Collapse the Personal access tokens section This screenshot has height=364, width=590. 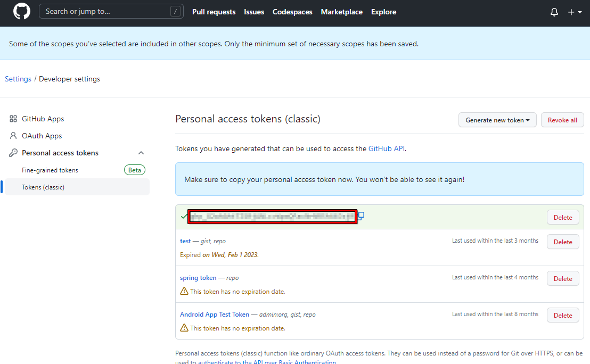141,153
